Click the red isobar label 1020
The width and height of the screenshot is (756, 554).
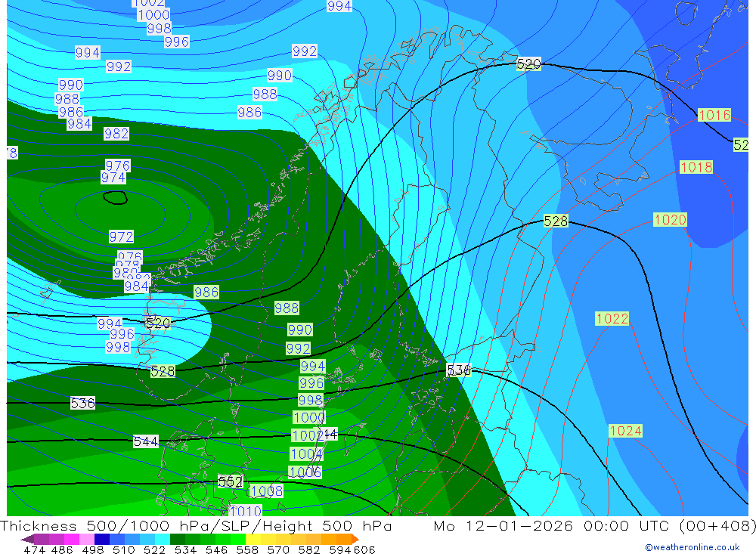click(670, 220)
